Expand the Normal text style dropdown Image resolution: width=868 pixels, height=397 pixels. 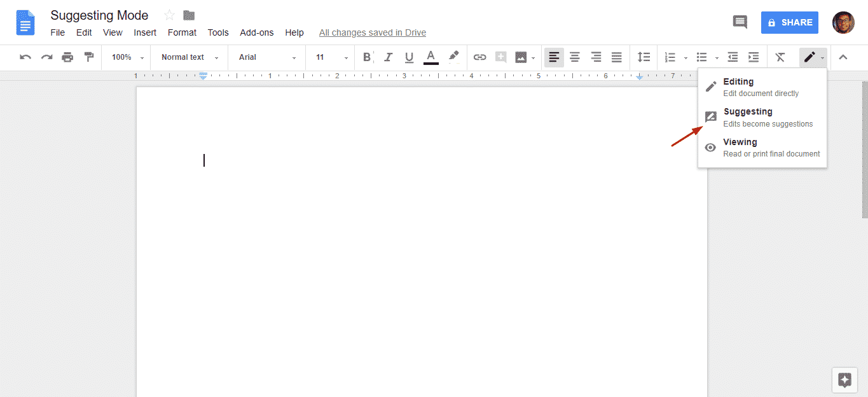(189, 57)
